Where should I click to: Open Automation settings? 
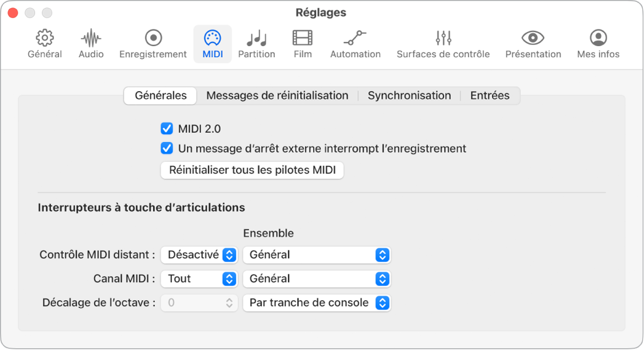coord(355,43)
